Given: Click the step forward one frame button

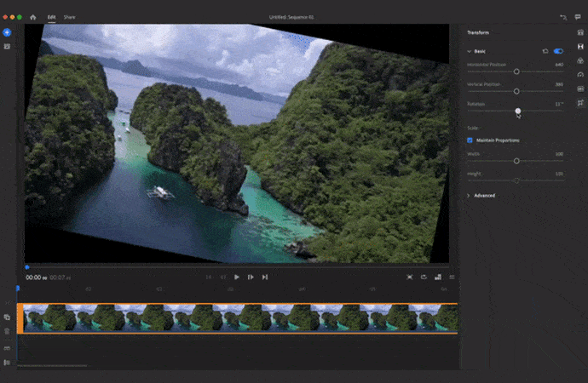Looking at the screenshot, I should tap(251, 277).
